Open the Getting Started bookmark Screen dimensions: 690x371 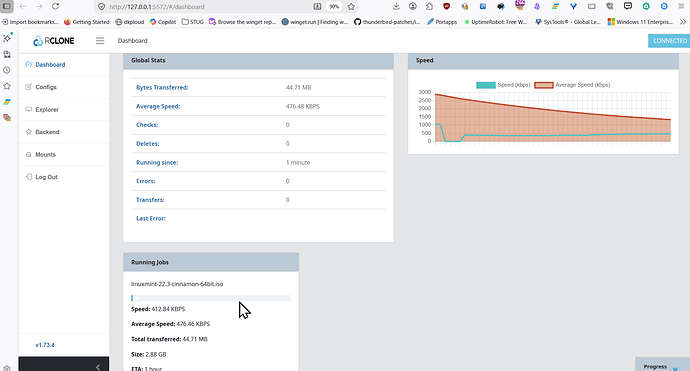pos(87,22)
